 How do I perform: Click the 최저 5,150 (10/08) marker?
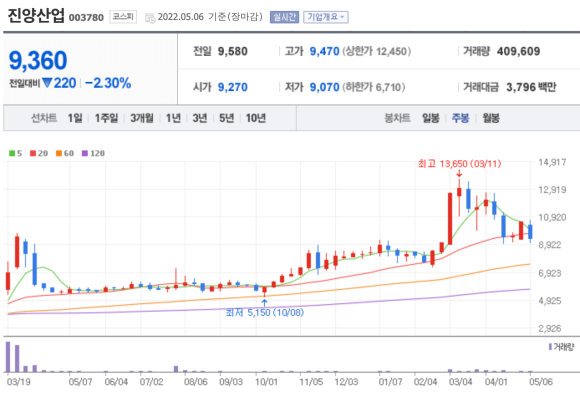(264, 313)
